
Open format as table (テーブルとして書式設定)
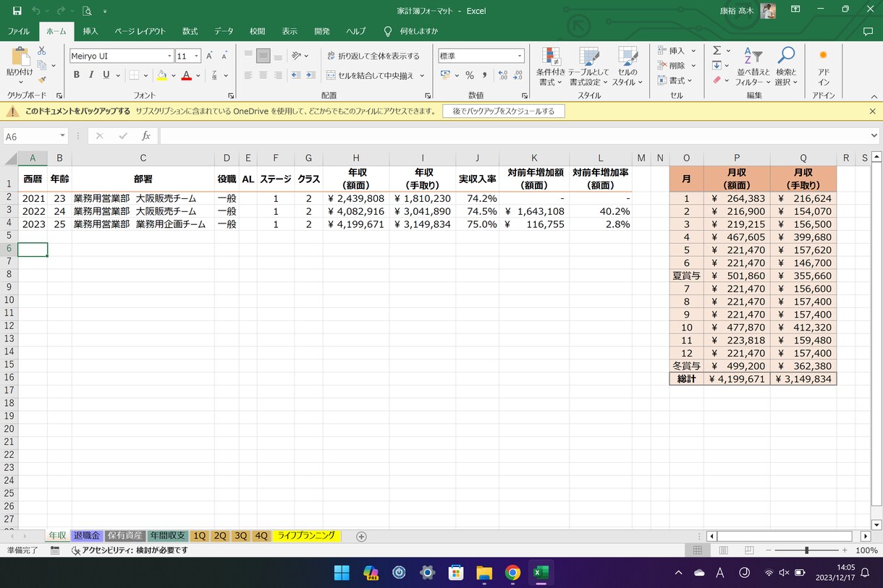click(589, 67)
